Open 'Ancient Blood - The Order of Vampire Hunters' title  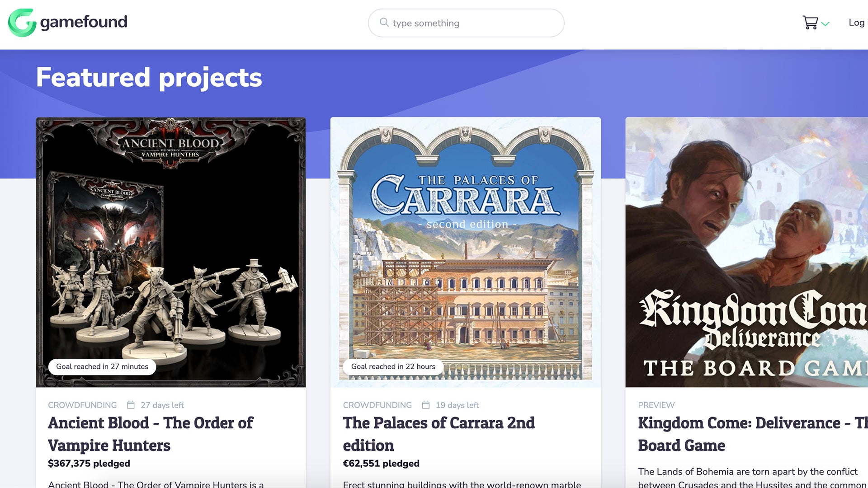[151, 434]
